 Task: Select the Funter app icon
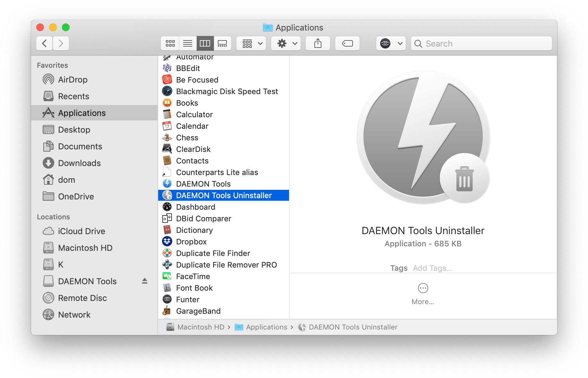coord(167,299)
